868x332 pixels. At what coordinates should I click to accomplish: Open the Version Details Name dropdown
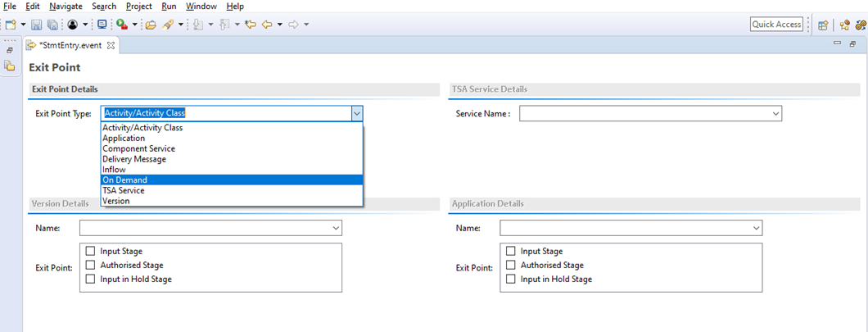pyautogui.click(x=335, y=228)
